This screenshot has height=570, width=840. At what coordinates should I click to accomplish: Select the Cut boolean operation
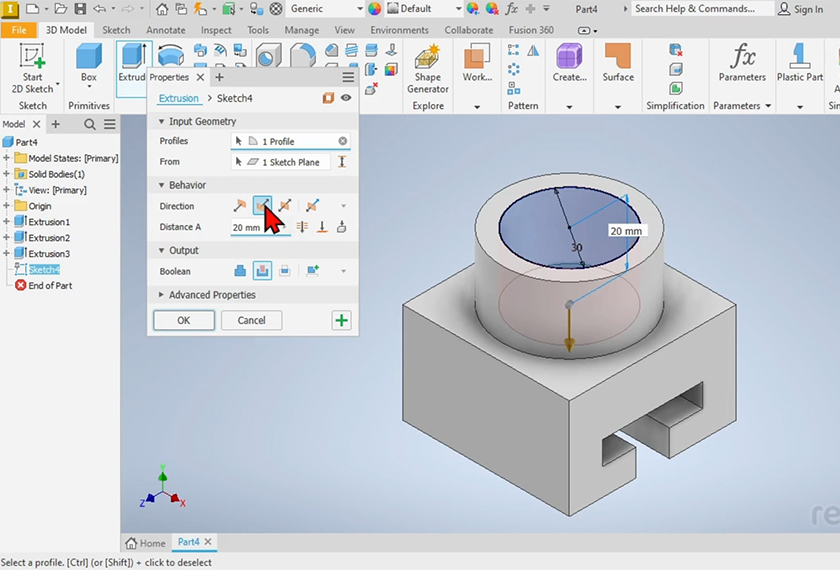click(x=262, y=271)
